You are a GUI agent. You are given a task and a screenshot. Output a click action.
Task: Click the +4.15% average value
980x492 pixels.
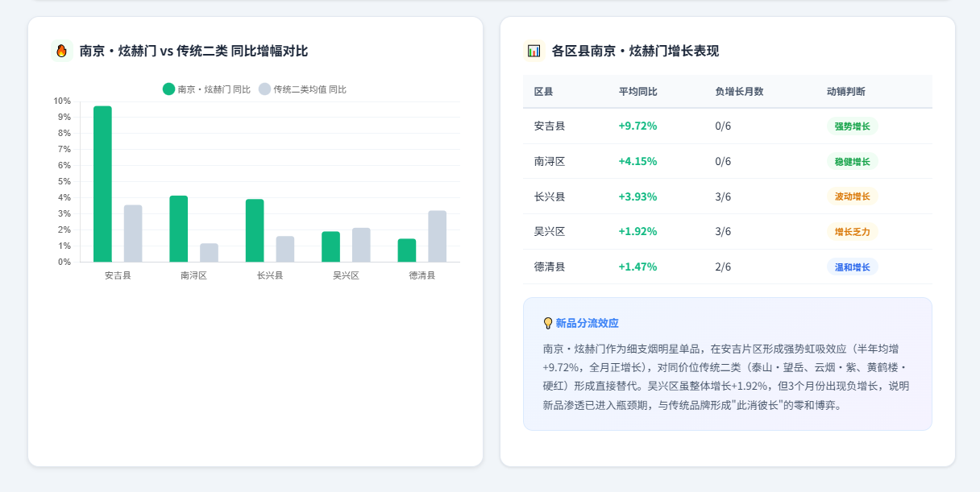pyautogui.click(x=637, y=161)
